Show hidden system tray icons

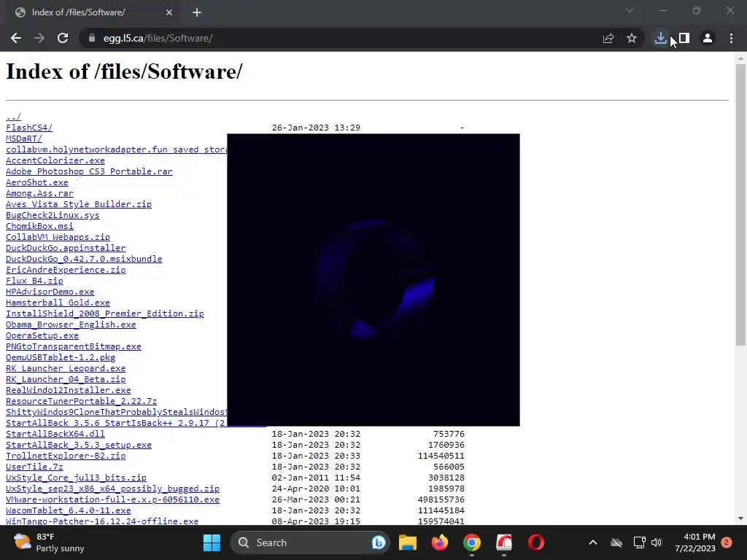(x=592, y=542)
